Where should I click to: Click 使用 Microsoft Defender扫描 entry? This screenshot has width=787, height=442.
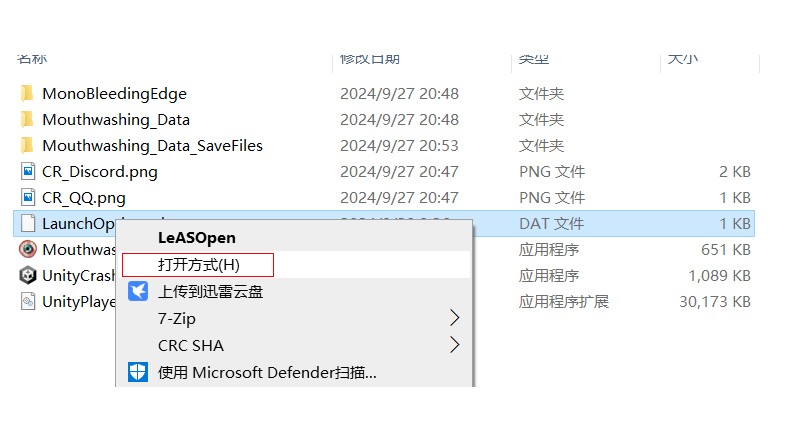click(267, 372)
